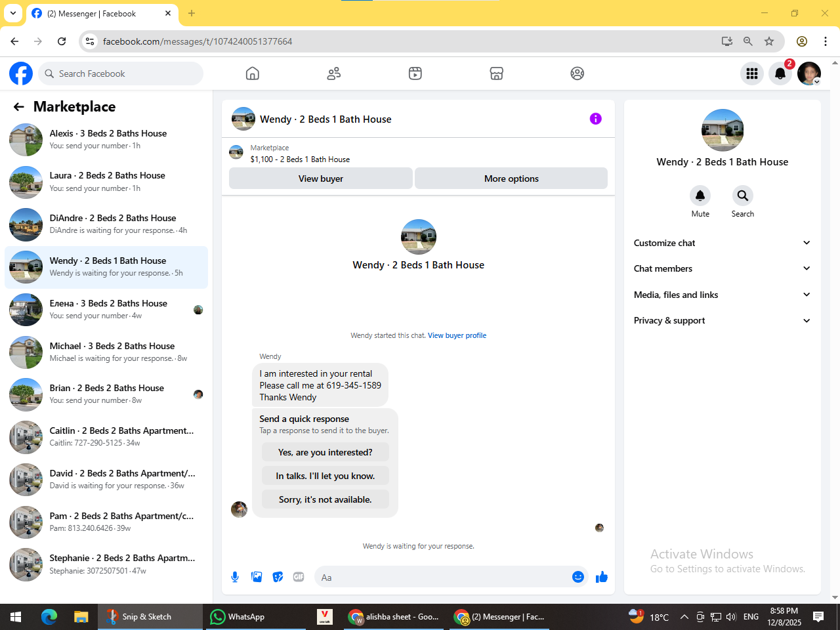Open Елена 3 Beds 2 Baths House chat
Screen dimensions: 840x630
(x=106, y=310)
